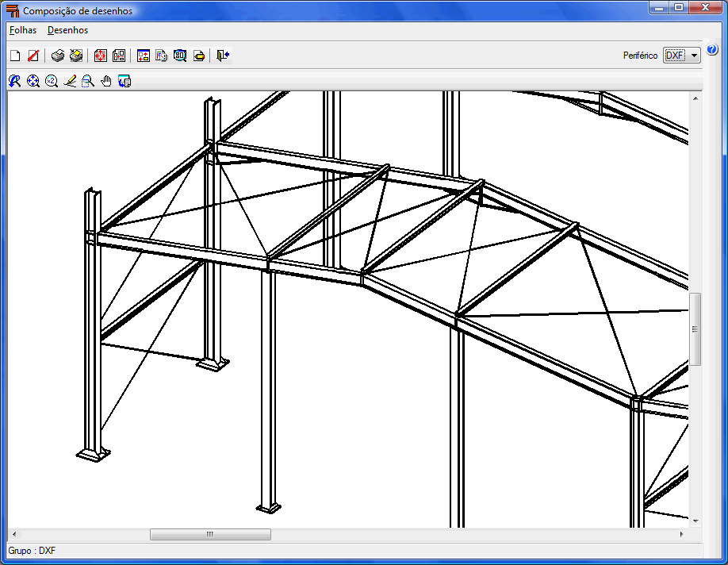Click the vertical scrollbar down arrow
This screenshot has width=728, height=565.
coord(695,521)
